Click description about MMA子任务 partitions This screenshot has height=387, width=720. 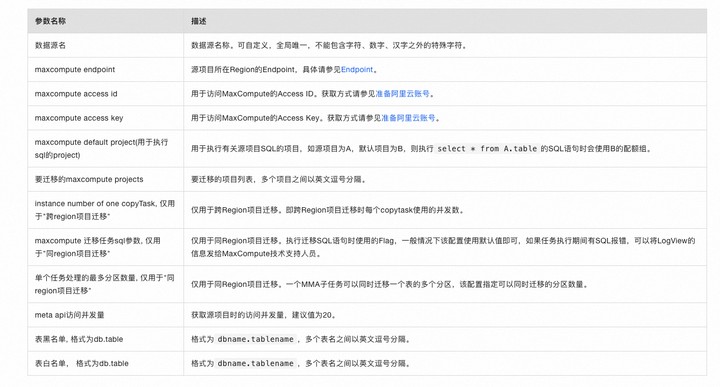(390, 284)
